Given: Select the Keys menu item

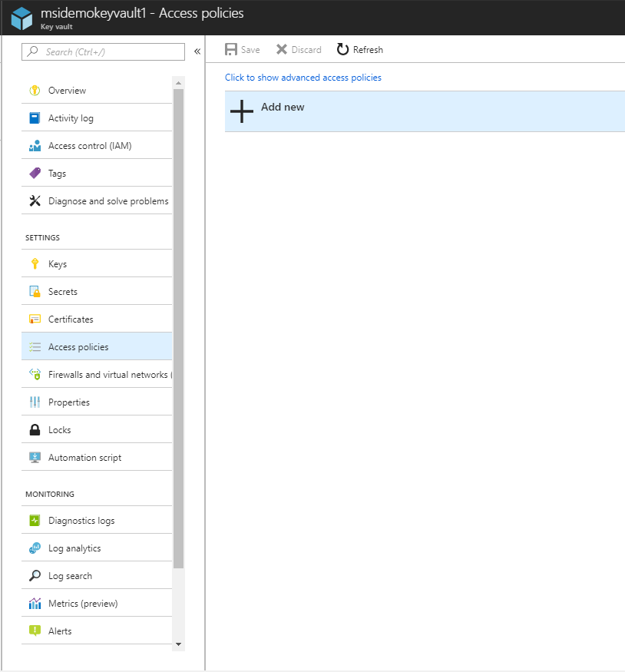Looking at the screenshot, I should 97,263.
